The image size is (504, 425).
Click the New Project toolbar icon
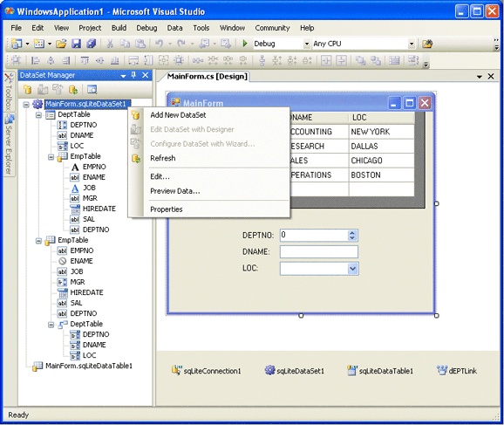point(16,44)
